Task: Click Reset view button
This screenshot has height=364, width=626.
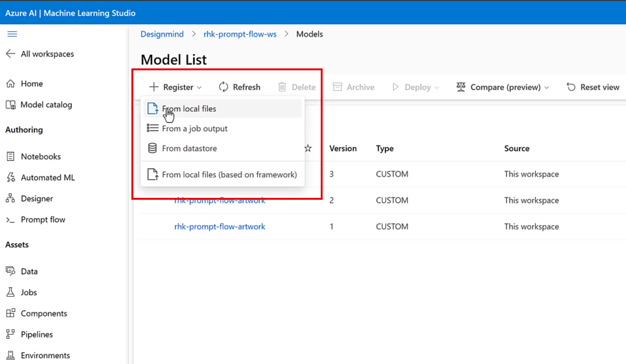Action: (x=593, y=87)
